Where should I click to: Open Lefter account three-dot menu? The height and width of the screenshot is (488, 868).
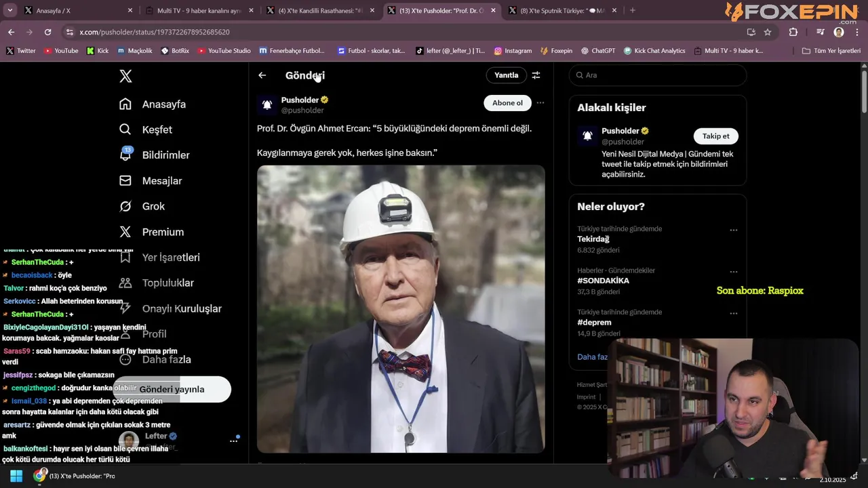(x=233, y=441)
